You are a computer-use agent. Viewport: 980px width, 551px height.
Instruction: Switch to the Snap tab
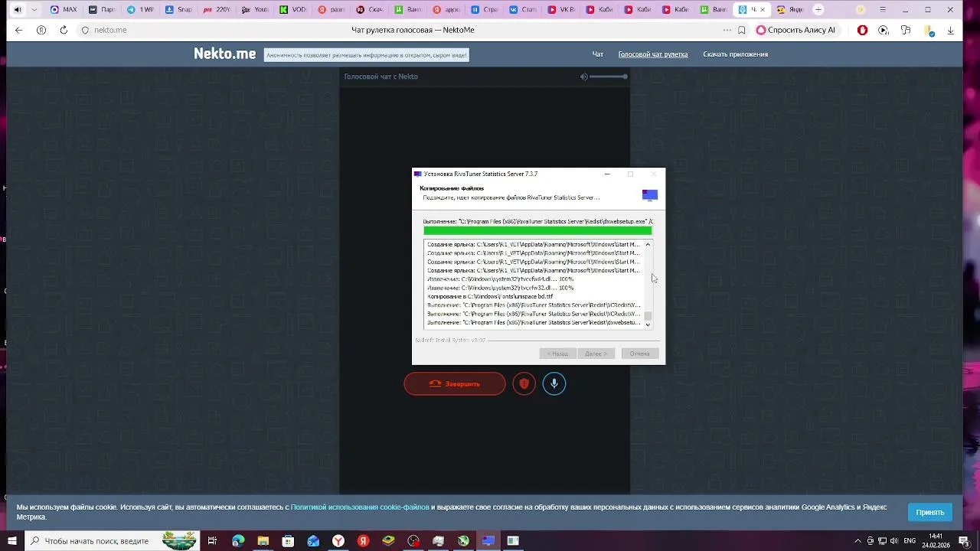(x=179, y=10)
